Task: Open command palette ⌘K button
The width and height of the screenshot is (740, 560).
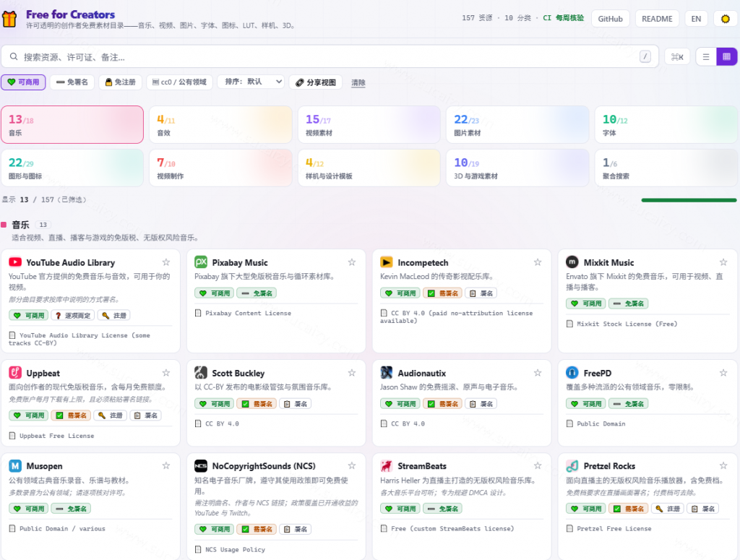Action: click(x=677, y=56)
